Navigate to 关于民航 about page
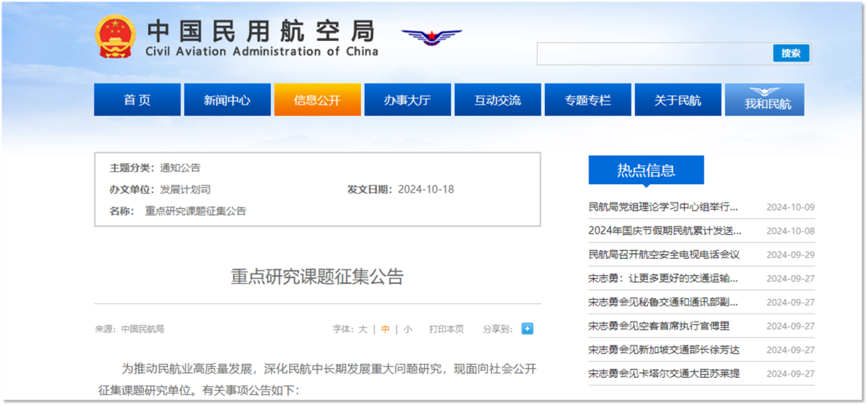 pyautogui.click(x=677, y=100)
